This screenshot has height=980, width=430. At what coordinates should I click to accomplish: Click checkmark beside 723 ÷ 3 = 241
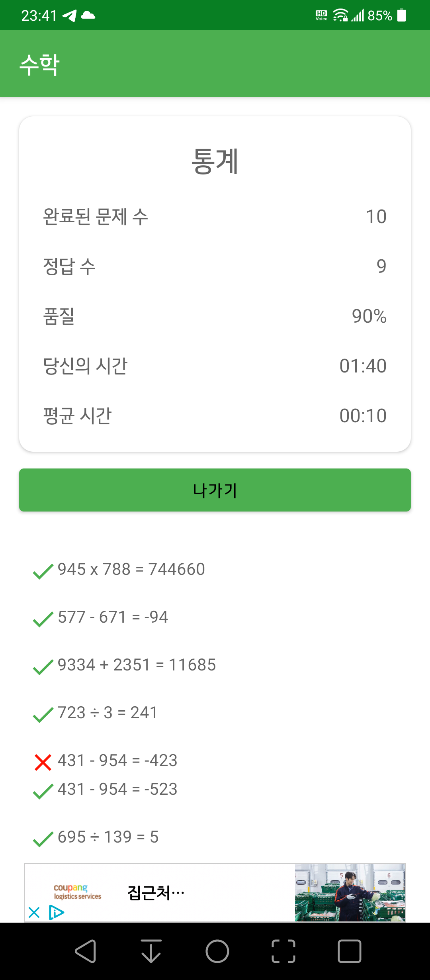(43, 714)
